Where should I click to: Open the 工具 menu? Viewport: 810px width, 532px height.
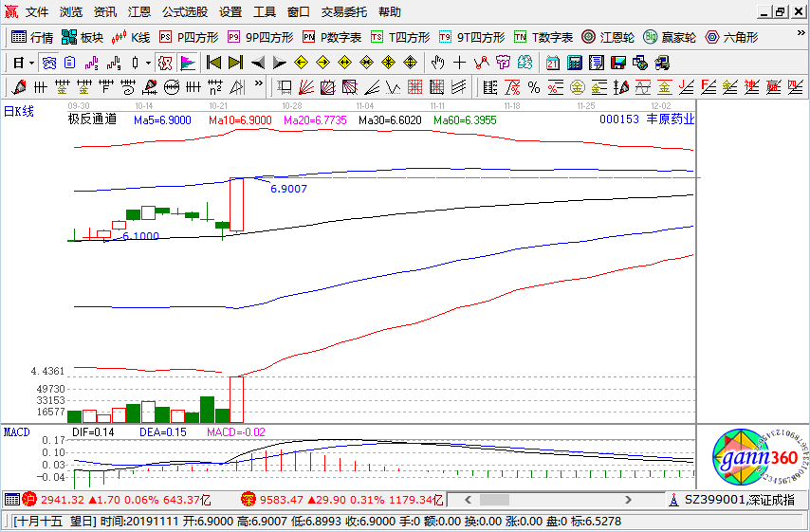click(x=264, y=11)
